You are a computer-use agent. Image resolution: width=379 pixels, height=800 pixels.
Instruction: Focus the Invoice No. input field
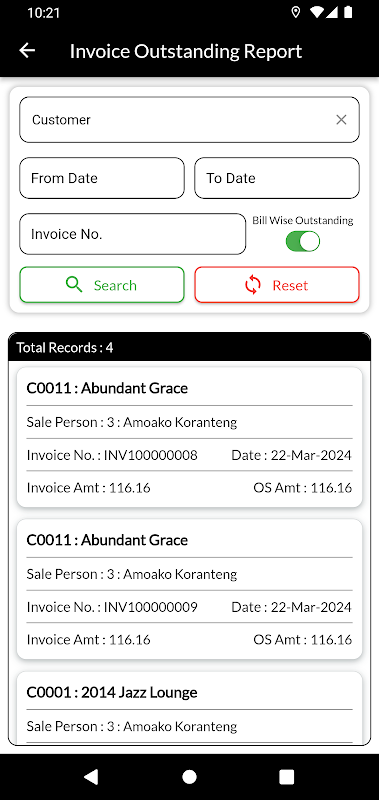133,234
